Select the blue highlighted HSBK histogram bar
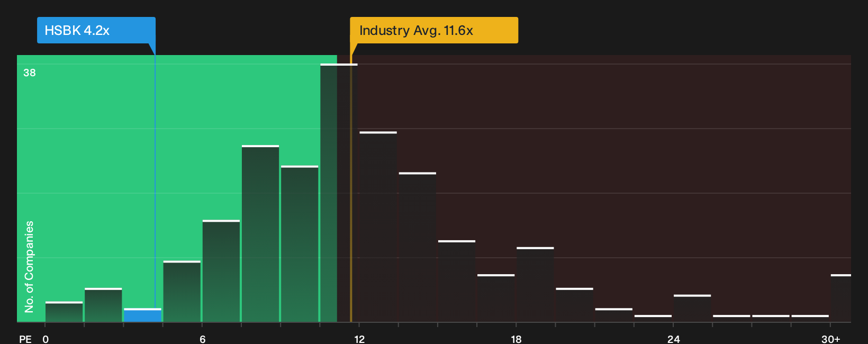Image resolution: width=868 pixels, height=344 pixels. (142, 315)
